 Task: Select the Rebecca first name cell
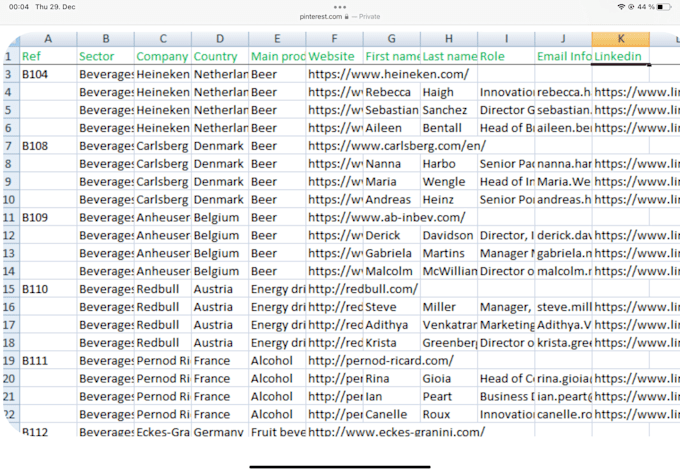click(x=388, y=92)
